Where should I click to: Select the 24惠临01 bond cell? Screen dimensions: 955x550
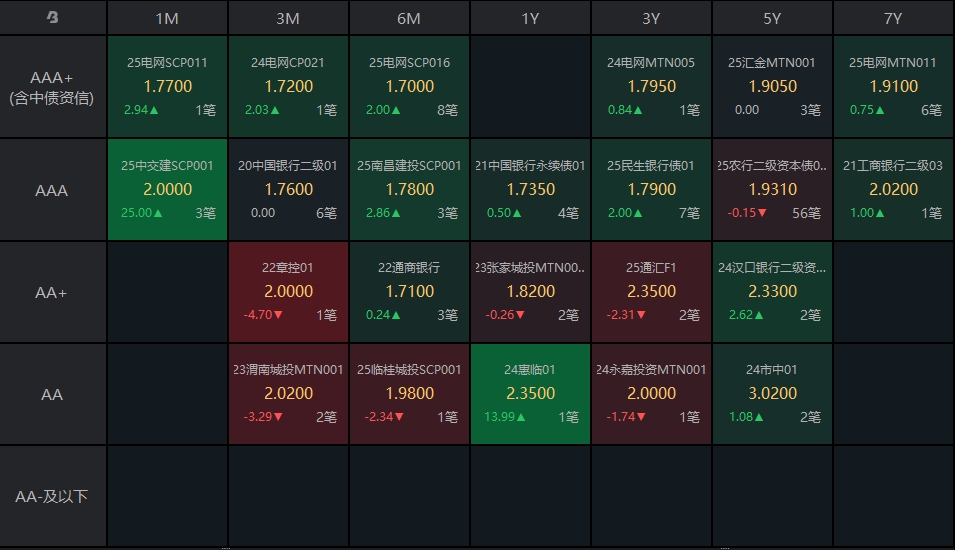coord(530,394)
